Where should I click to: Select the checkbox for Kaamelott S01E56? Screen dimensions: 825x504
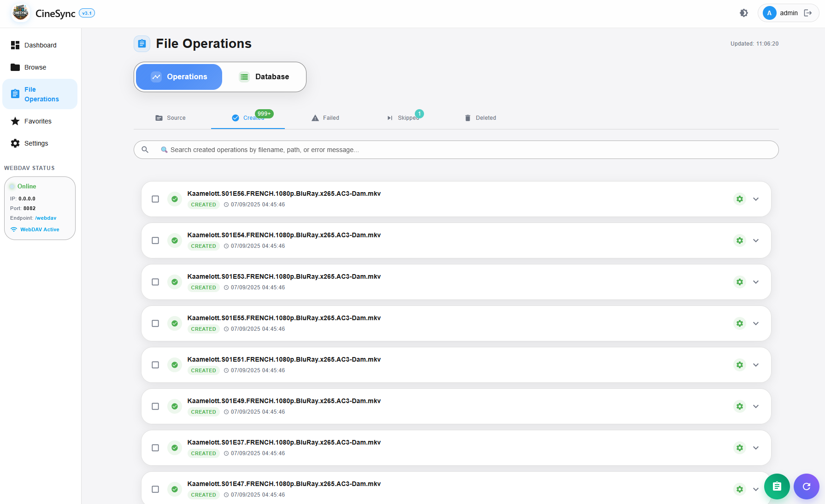(155, 199)
